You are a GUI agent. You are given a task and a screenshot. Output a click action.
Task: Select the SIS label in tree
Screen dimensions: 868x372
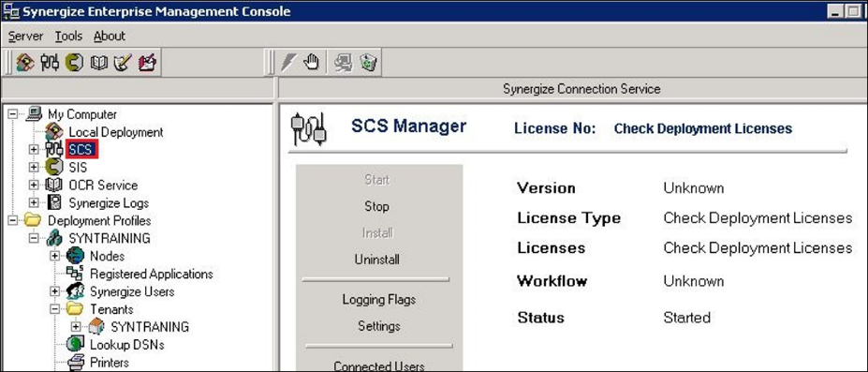78,167
